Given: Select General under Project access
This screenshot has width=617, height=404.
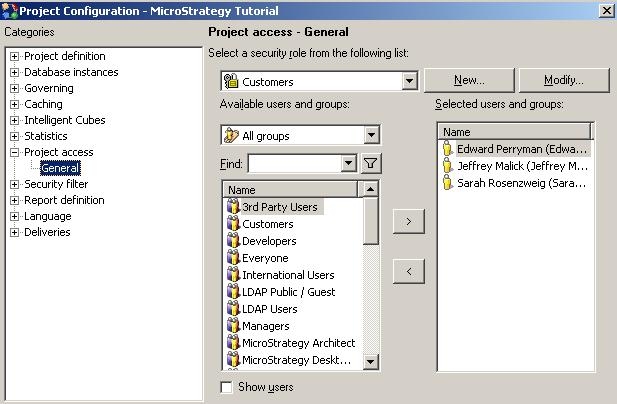Looking at the screenshot, I should (60, 168).
